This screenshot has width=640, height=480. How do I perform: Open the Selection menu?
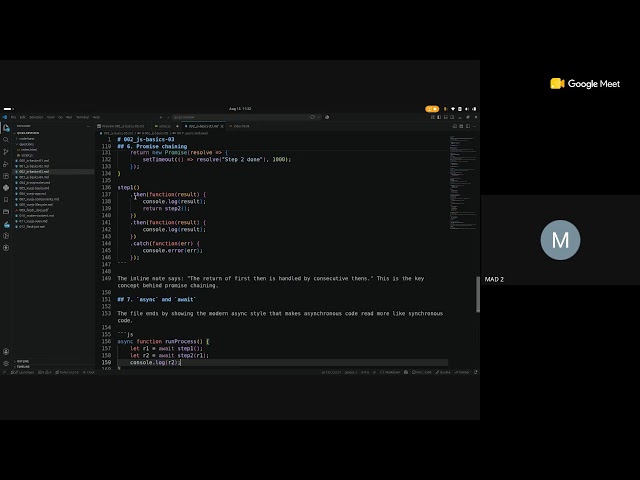point(36,117)
